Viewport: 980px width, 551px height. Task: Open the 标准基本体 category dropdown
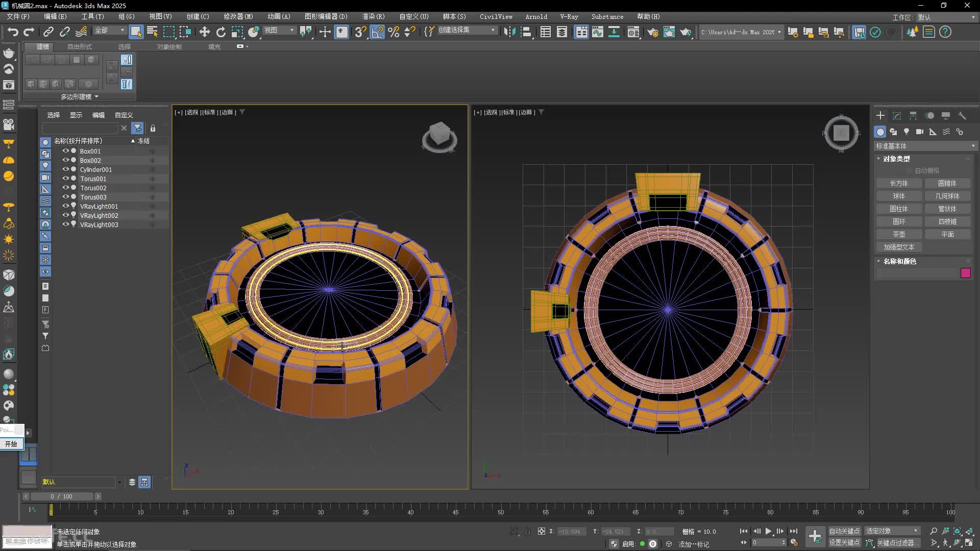tap(925, 146)
